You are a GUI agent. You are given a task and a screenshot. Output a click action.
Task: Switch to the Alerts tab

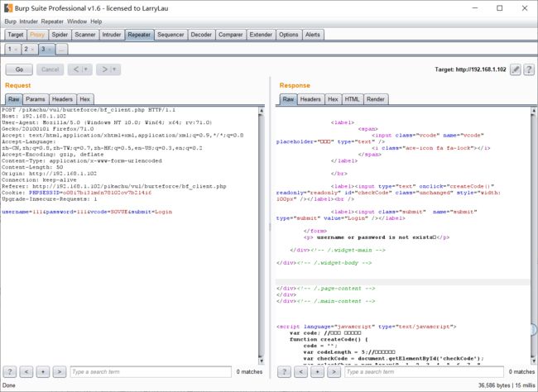(313, 35)
